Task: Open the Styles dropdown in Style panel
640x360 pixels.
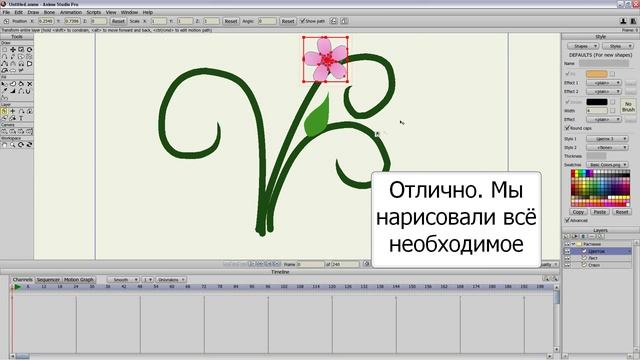Action: coord(618,46)
